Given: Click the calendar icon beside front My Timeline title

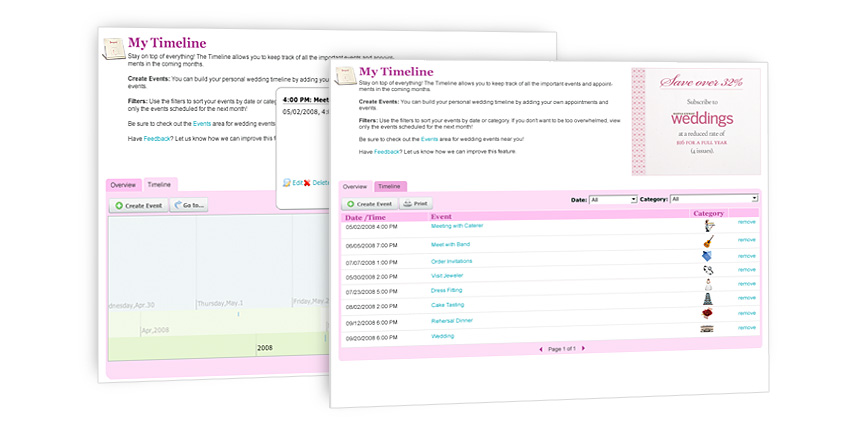Looking at the screenshot, I should [346, 76].
